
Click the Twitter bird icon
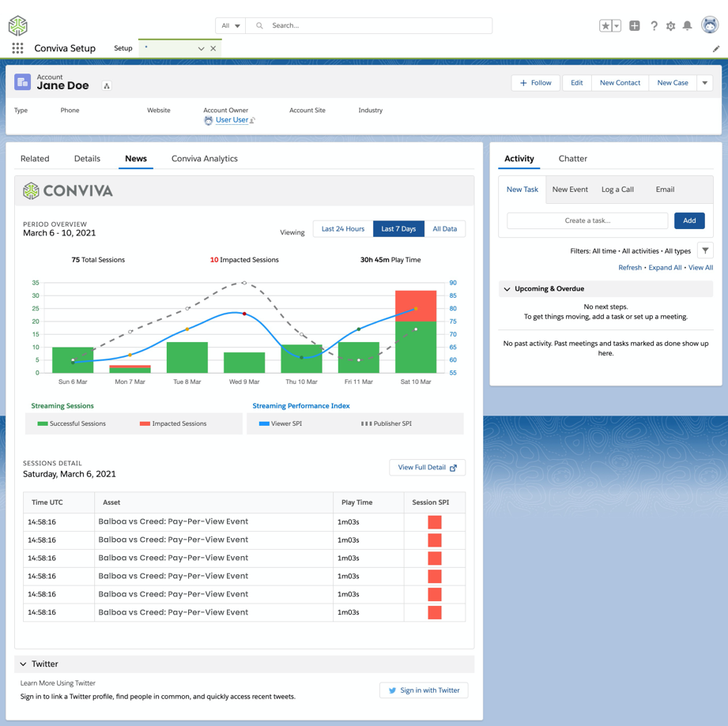[392, 690]
